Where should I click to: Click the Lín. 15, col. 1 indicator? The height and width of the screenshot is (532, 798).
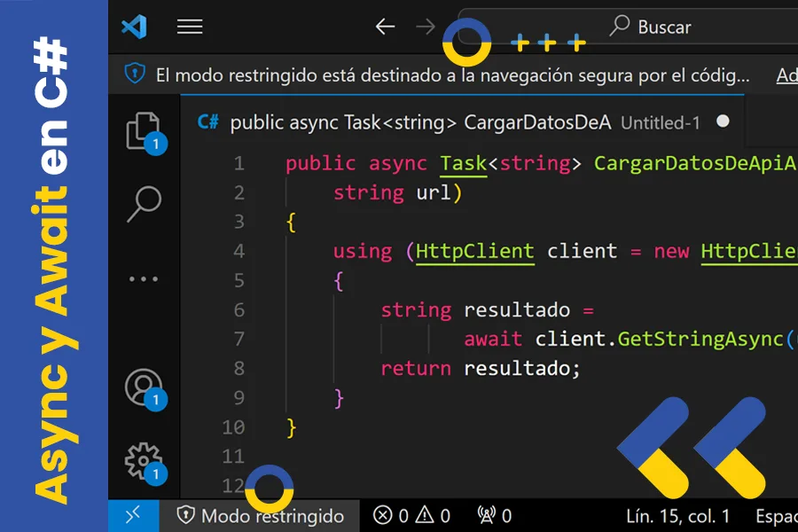tap(678, 515)
